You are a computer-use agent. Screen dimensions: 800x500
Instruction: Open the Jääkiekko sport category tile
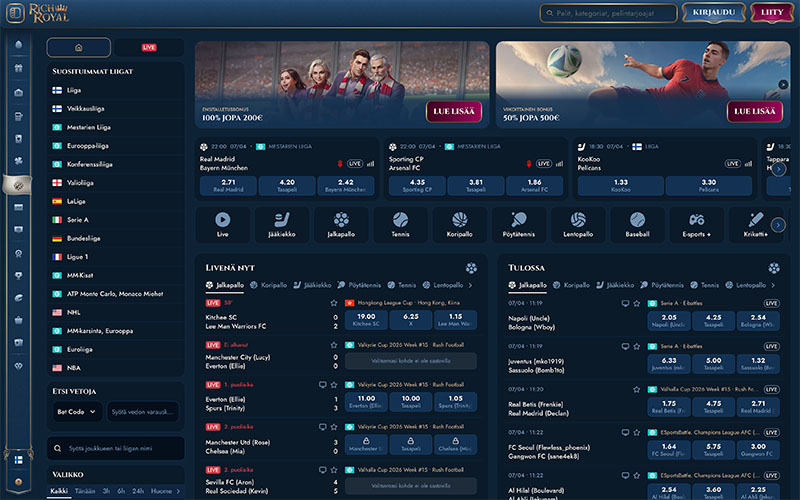tap(281, 224)
